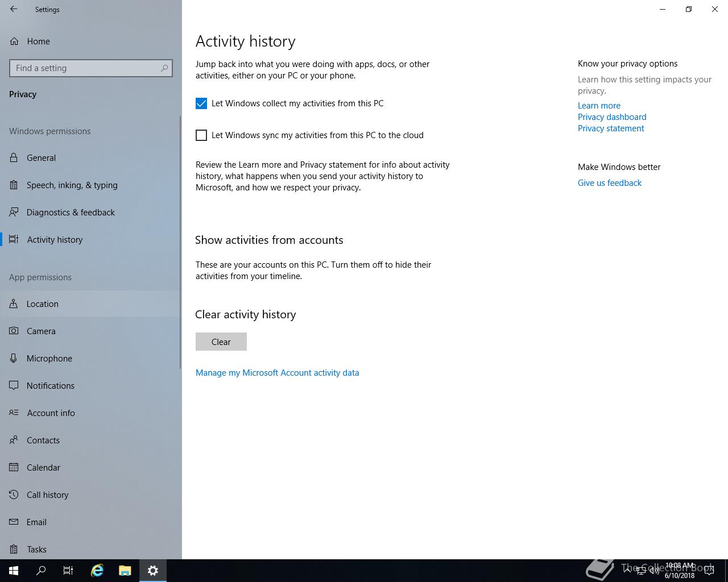This screenshot has height=582, width=728.
Task: Go back using the Settings back arrow
Action: 14,9
